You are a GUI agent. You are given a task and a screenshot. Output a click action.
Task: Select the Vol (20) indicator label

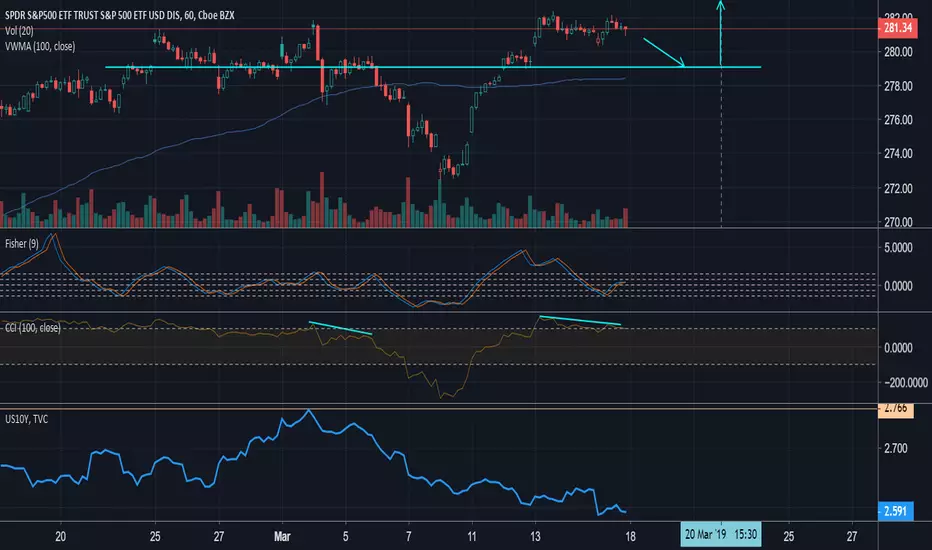pos(19,31)
